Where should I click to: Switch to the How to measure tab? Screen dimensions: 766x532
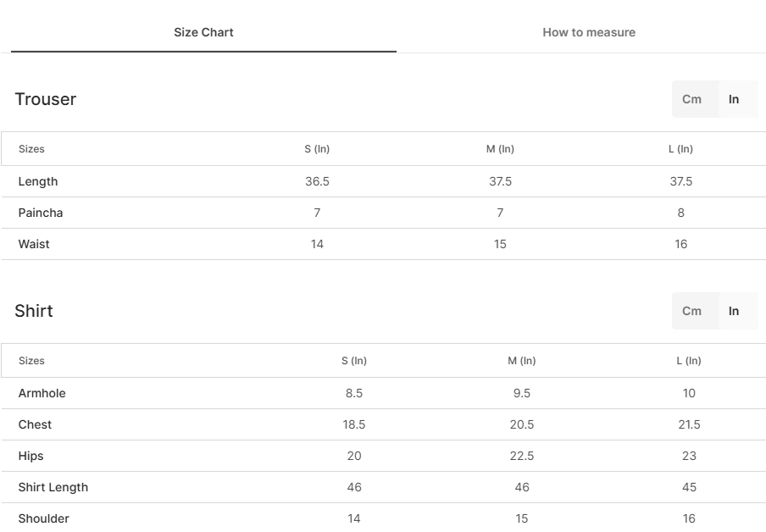[x=589, y=32]
